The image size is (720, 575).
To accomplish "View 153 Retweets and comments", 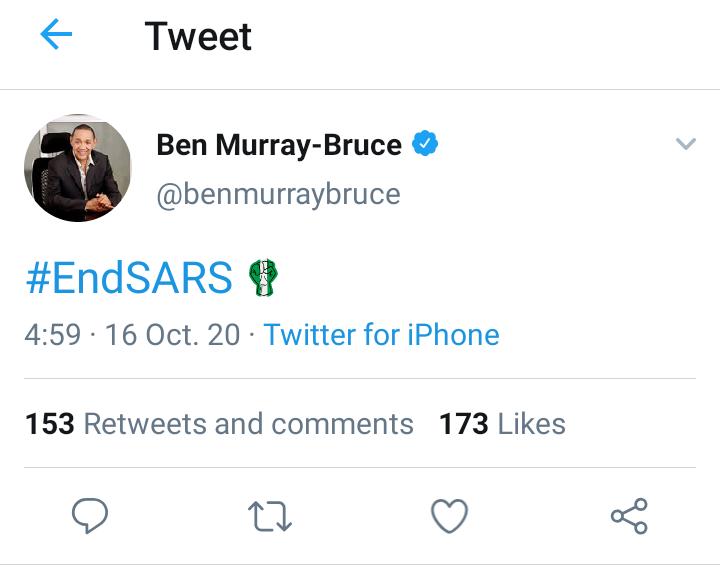I will (219, 423).
